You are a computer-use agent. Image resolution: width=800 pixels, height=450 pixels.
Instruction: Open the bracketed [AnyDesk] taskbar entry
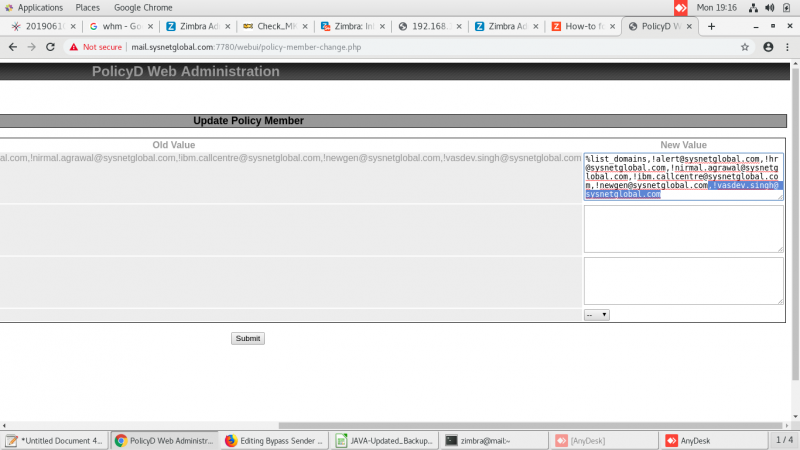click(x=604, y=441)
